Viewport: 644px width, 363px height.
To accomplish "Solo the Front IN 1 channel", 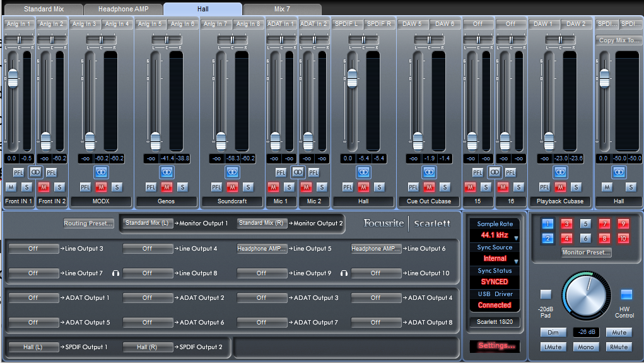I will click(x=26, y=187).
